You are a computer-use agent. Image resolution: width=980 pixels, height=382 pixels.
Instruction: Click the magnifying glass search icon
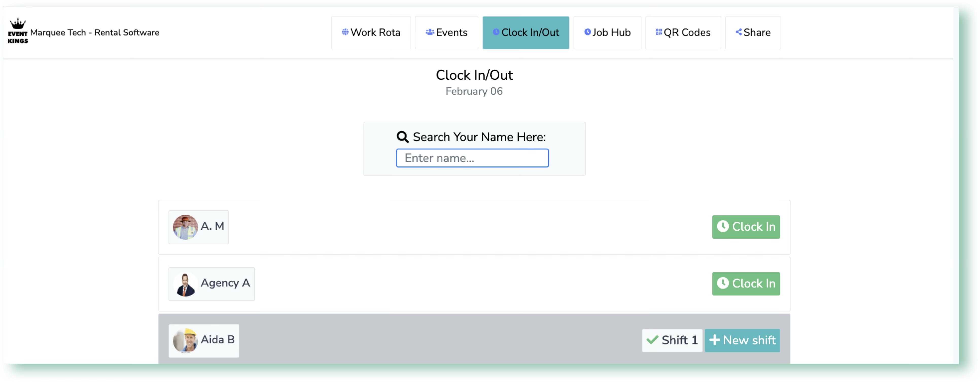click(402, 137)
